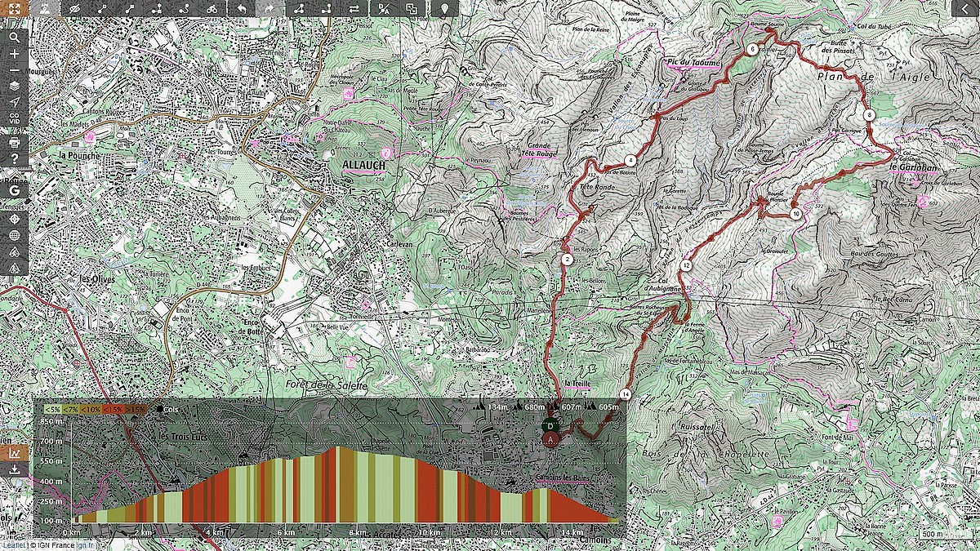Click the G icon in left sidebar
The height and width of the screenshot is (551, 980).
click(14, 190)
